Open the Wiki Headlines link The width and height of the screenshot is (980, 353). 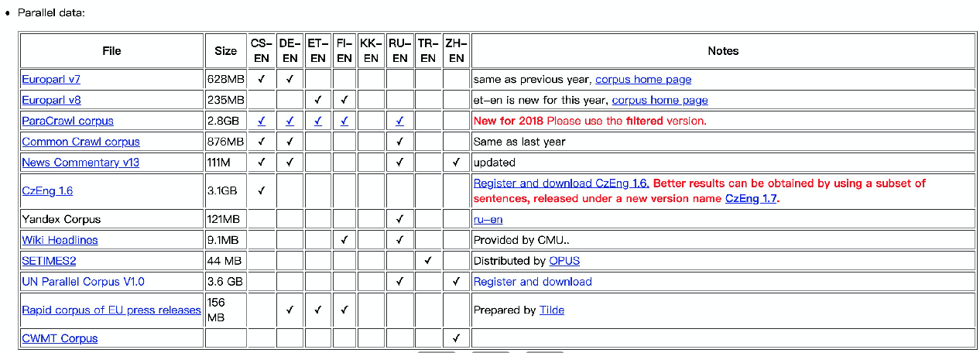coord(60,240)
